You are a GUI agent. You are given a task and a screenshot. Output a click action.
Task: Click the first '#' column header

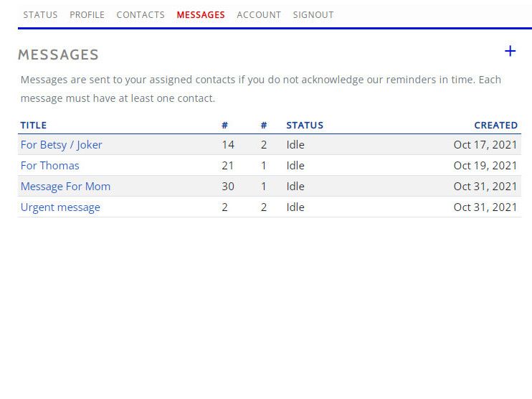click(224, 125)
